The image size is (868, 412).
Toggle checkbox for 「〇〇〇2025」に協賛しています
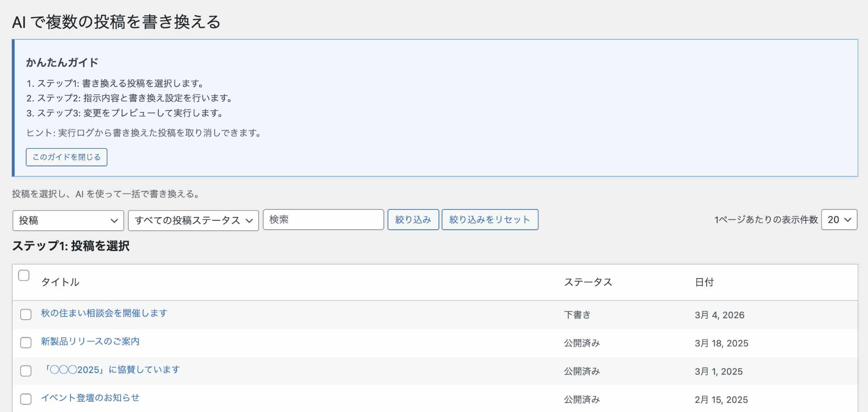coord(26,371)
